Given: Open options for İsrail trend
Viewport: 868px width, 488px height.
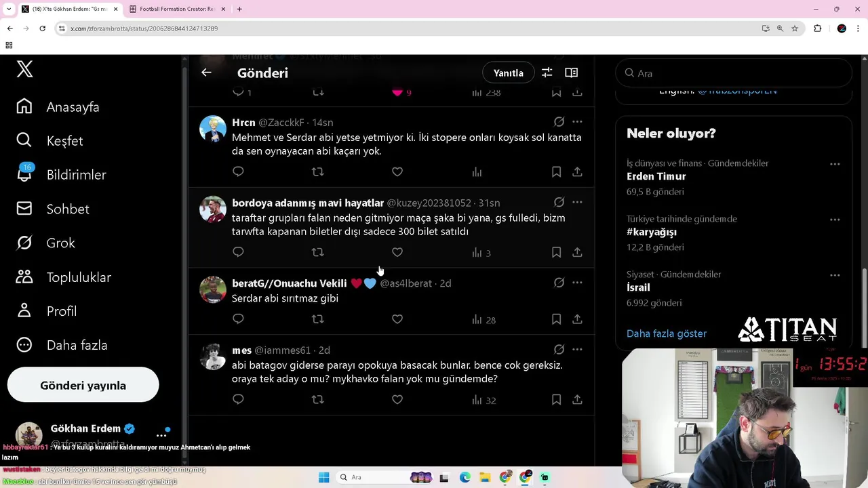Looking at the screenshot, I should click(x=835, y=275).
